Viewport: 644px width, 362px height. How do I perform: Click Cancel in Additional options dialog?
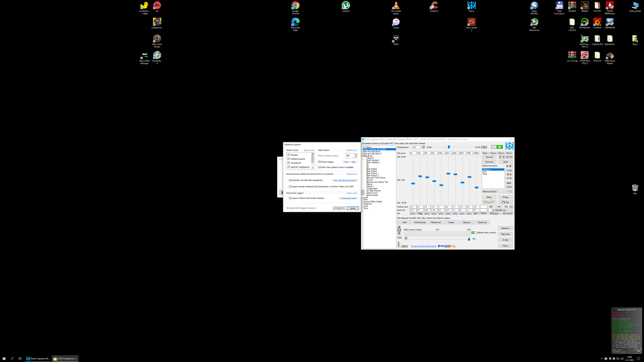click(x=353, y=208)
